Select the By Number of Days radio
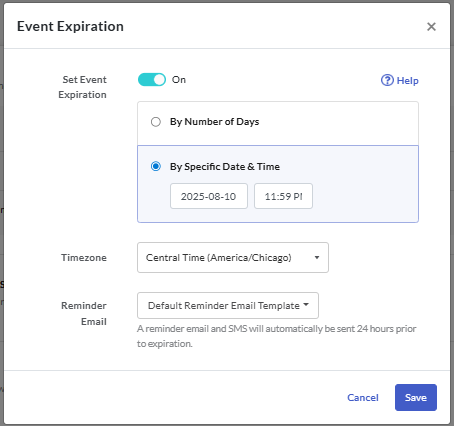 pos(156,122)
